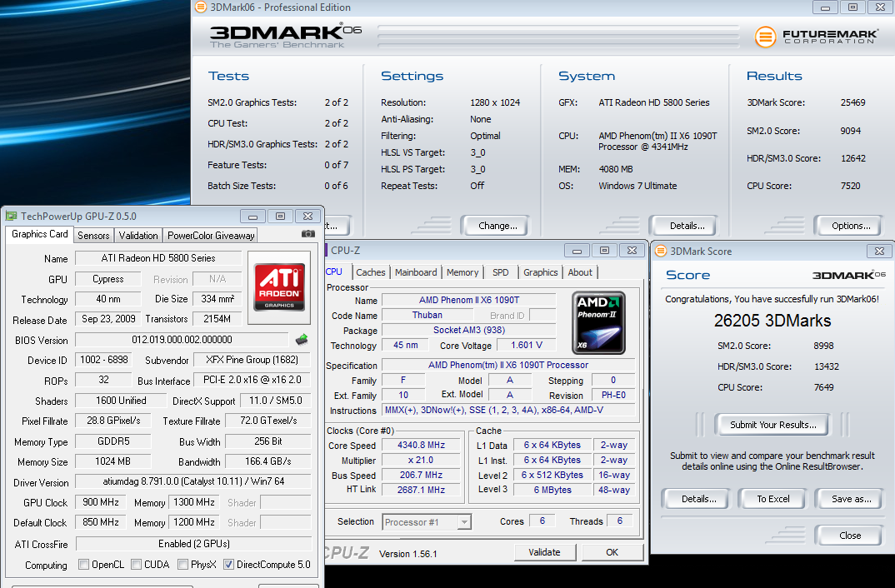Viewport: 895px width, 588px height.
Task: Select the Graphics Card tab in GPU-Z
Action: click(x=39, y=234)
